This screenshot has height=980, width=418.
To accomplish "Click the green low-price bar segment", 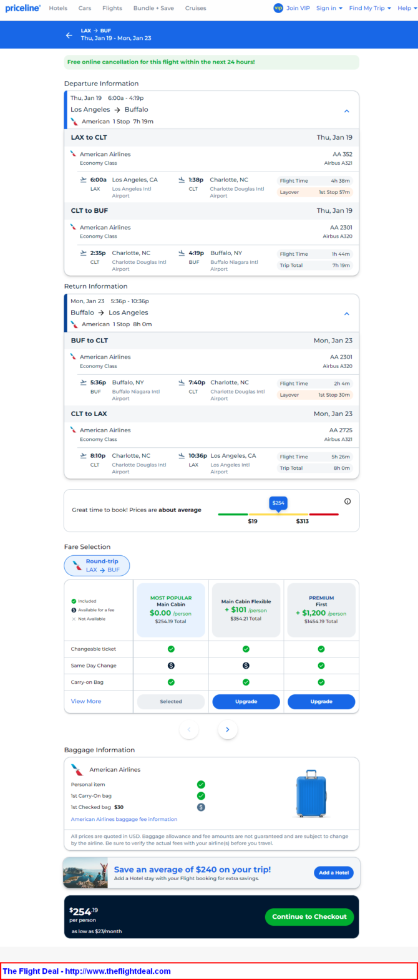I will [x=233, y=515].
